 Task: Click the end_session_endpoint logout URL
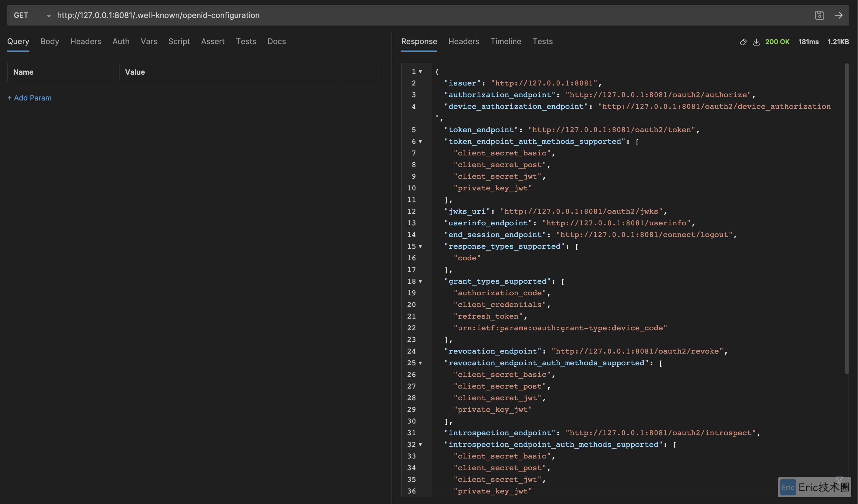click(644, 235)
